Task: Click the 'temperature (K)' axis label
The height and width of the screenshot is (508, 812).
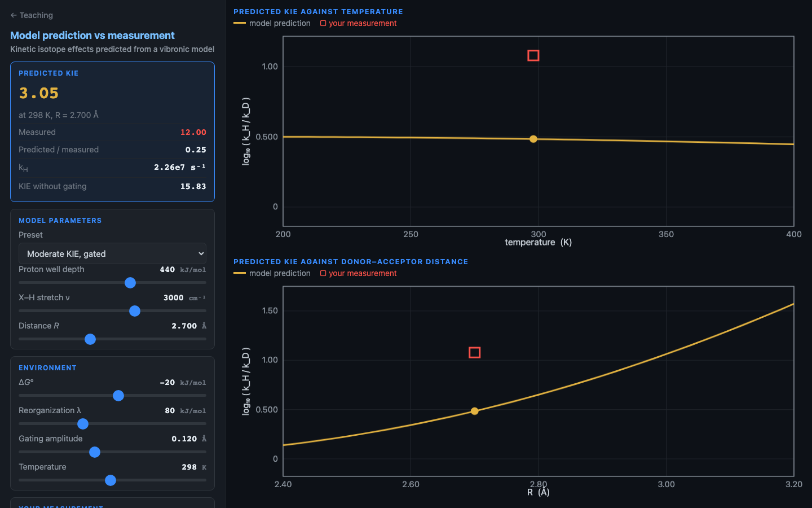Action: pos(539,242)
